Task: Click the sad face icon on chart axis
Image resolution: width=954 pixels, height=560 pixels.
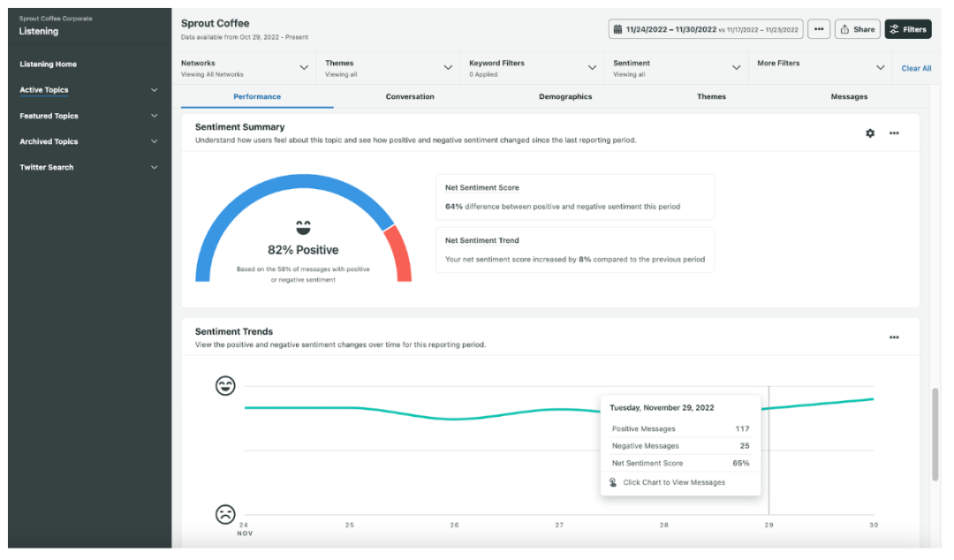Action: 225,514
